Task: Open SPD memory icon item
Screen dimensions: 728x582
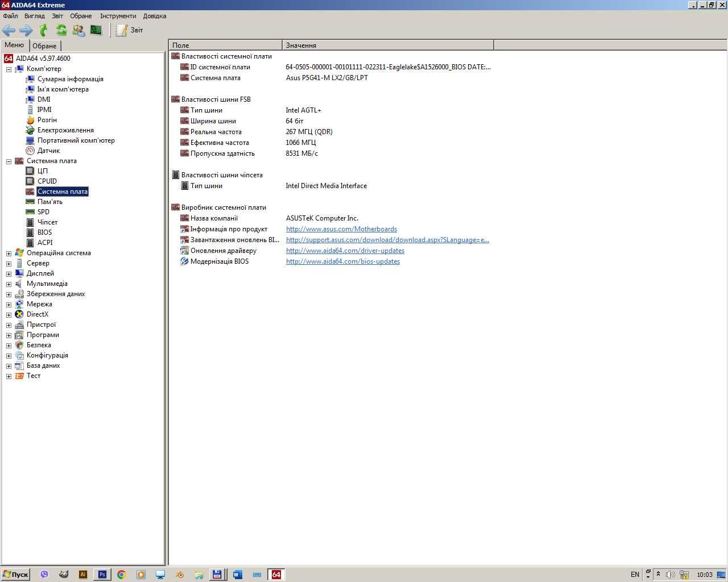Action: pos(30,212)
